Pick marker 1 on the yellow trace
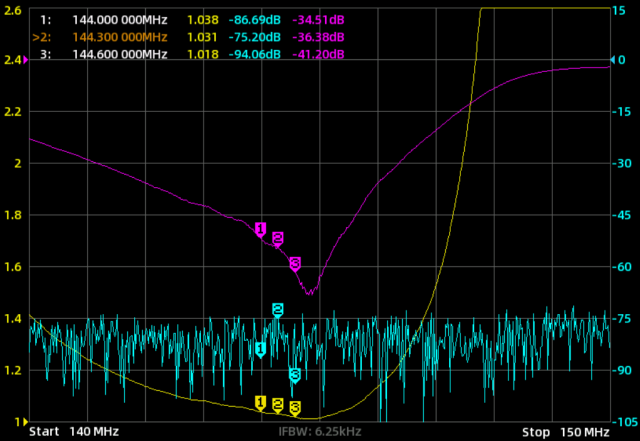The image size is (640, 441). click(261, 402)
